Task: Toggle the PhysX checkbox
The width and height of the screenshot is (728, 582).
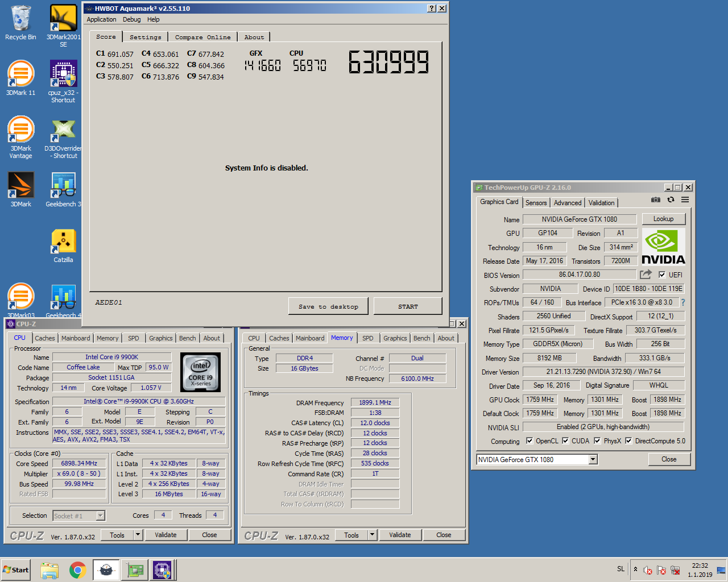Action: [597, 440]
